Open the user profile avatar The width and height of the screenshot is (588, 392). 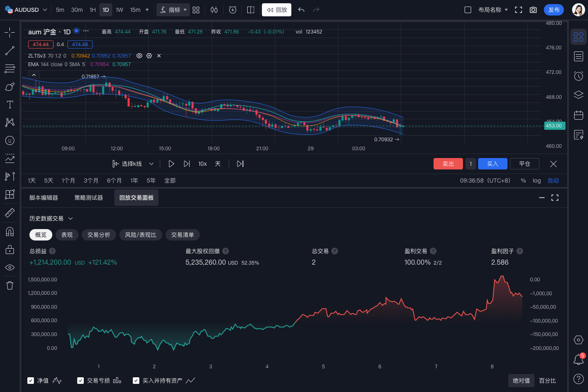click(x=578, y=10)
